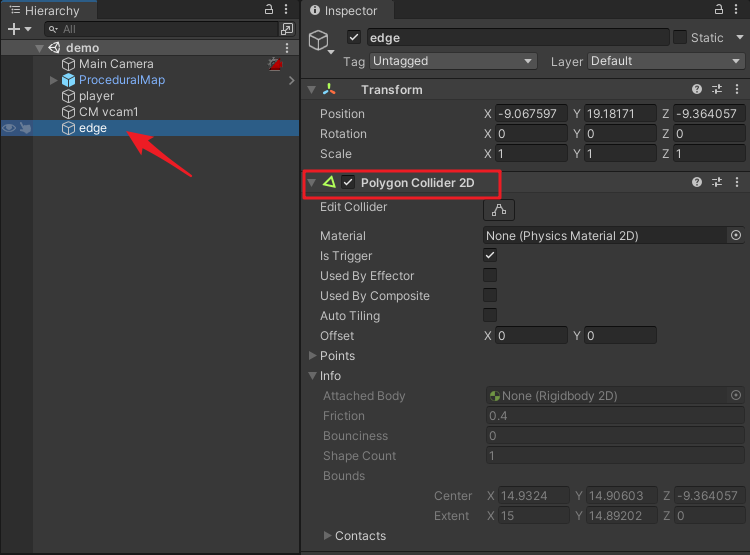750x555 pixels.
Task: Click Rotation Y field
Action: pyautogui.click(x=620, y=134)
